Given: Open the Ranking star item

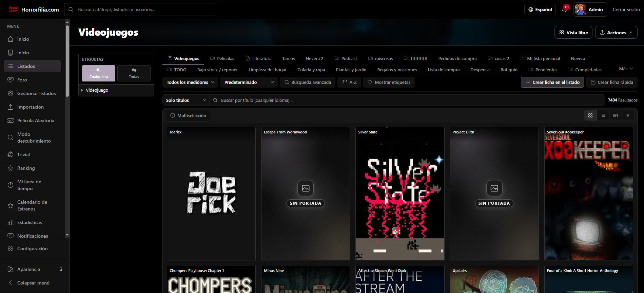Looking at the screenshot, I should [32, 168].
